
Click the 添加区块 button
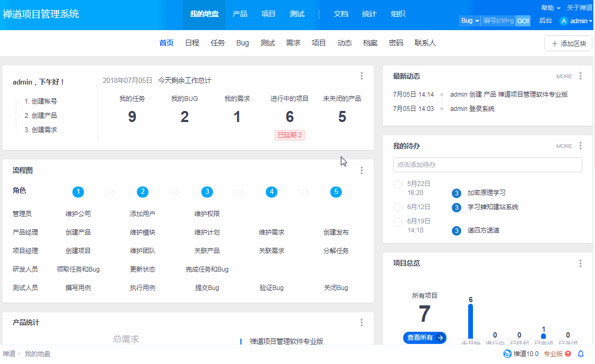568,44
